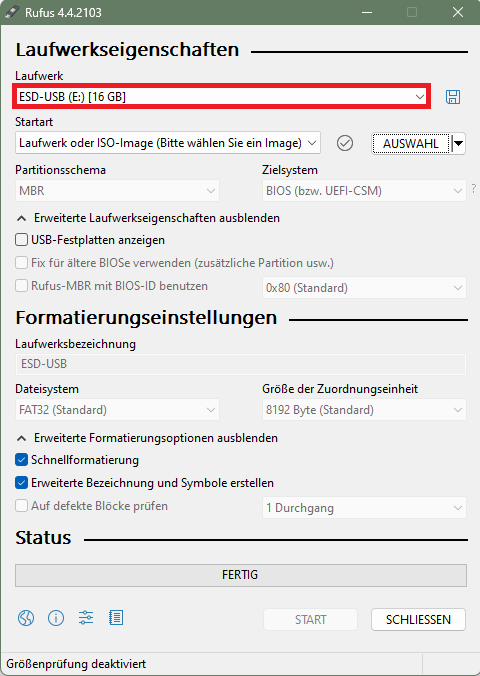Collapse Erweiterte Laufwerkseigenschaften ausblenden
480x676 pixels.
(148, 218)
